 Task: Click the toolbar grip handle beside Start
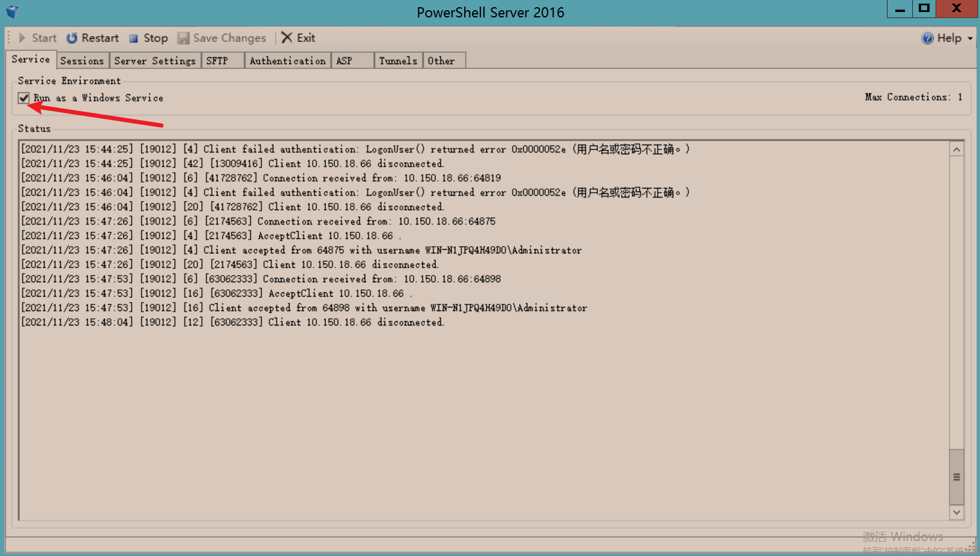(x=9, y=38)
